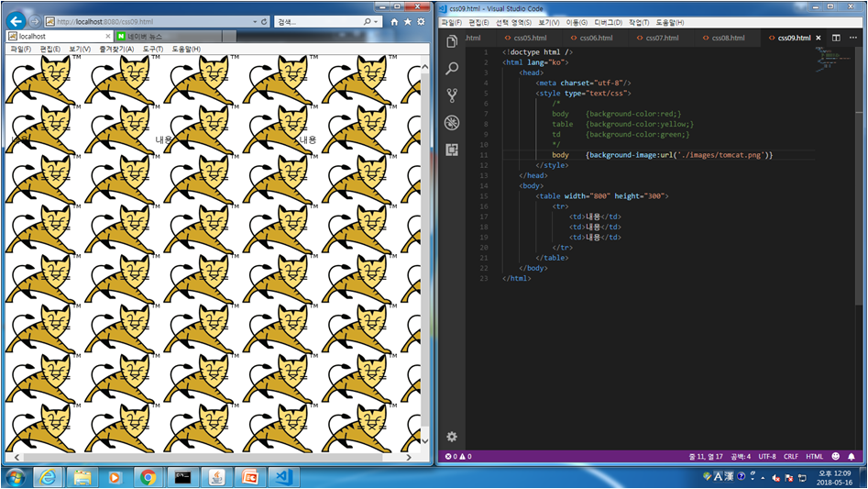Open the Debug view in VS Code
Viewport: 868px width, 489px height.
pos(452,122)
